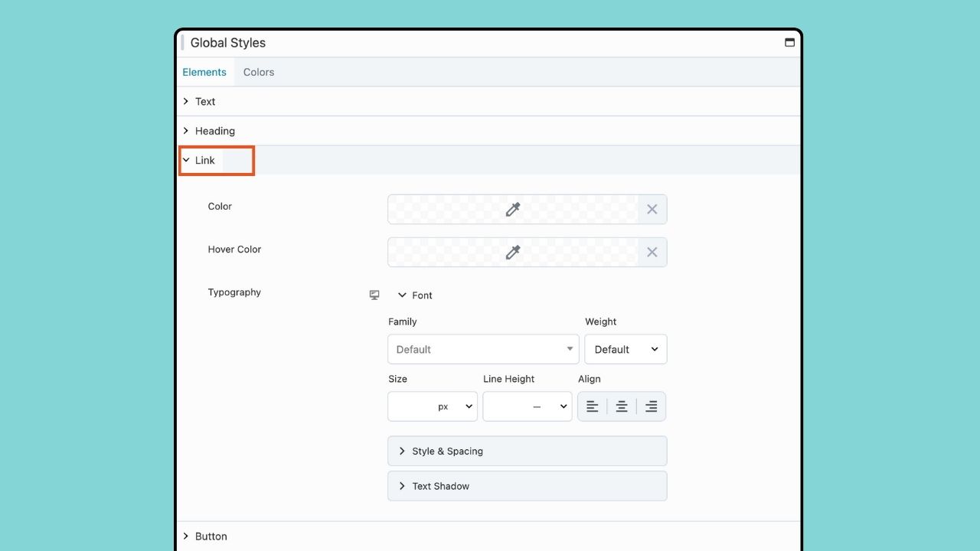The image size is (980, 551).
Task: Click the font Size input field
Action: click(411, 407)
